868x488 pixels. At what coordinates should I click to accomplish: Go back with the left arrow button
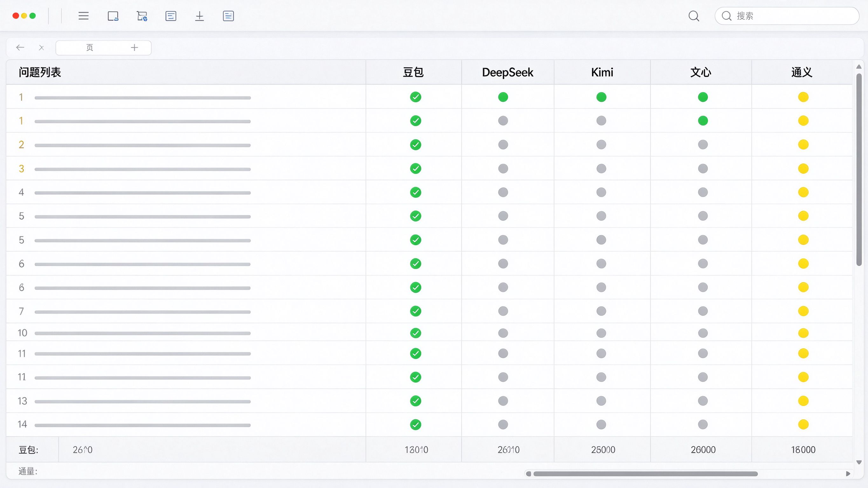tap(20, 47)
